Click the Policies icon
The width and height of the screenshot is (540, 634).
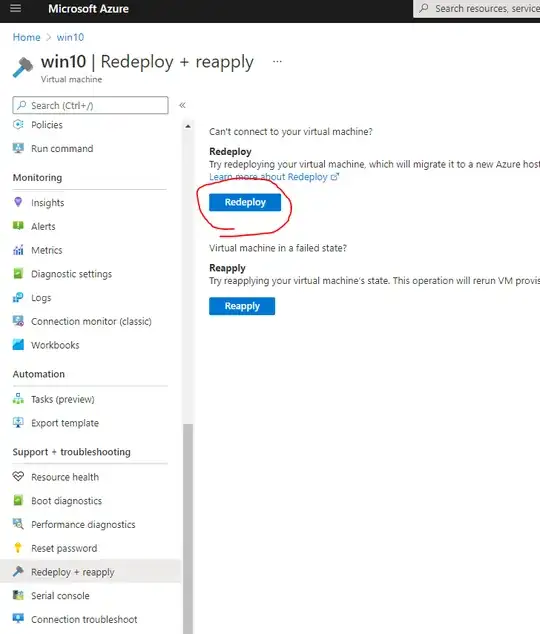(18, 125)
